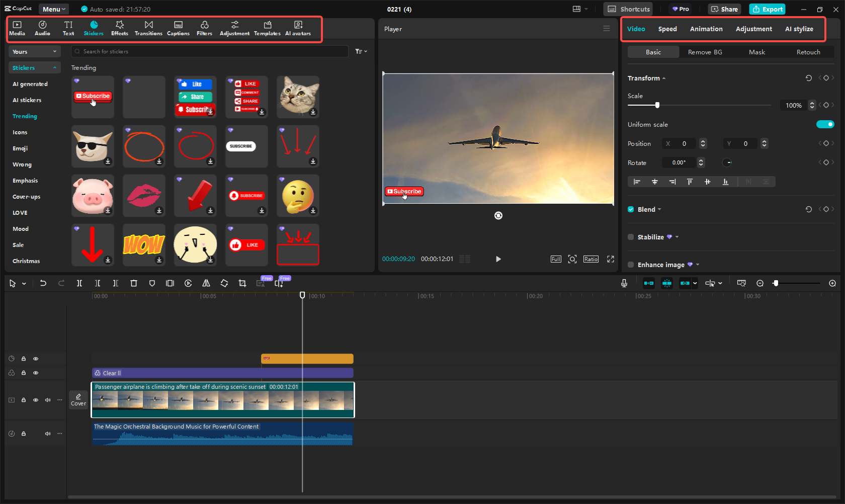Click the Export button
Screen dimensions: 845x504
coord(767,9)
